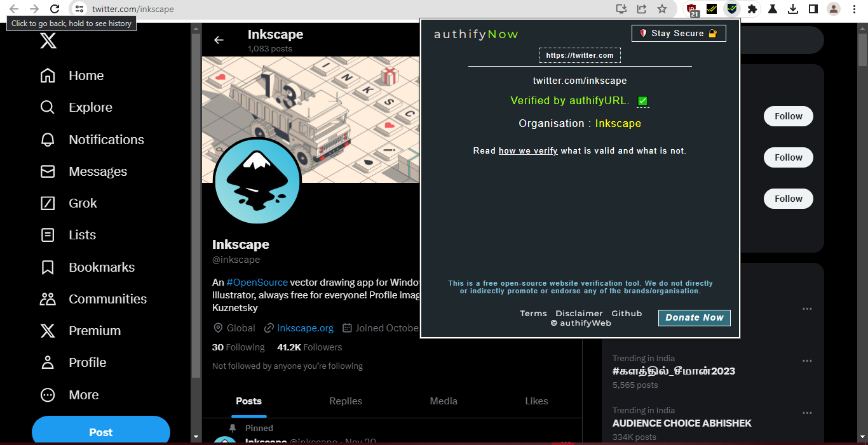
Task: Open Bookmarks in the sidebar
Action: (88, 267)
